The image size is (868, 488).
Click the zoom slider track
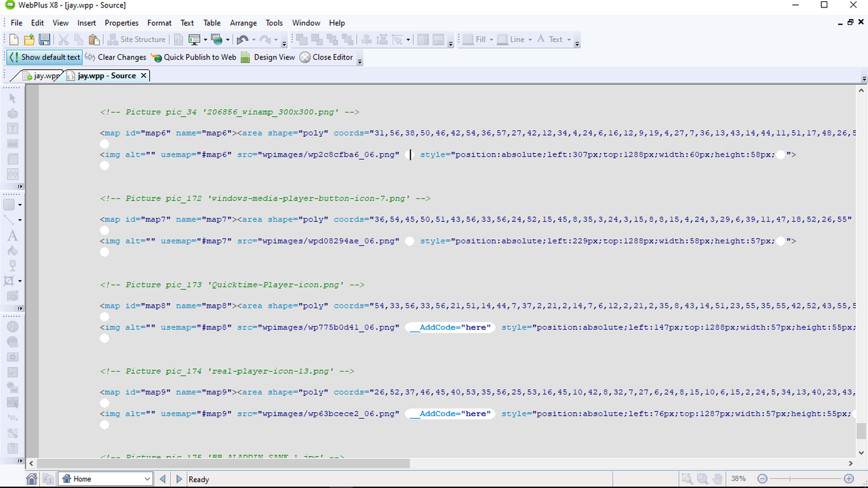pyautogui.click(x=806, y=479)
